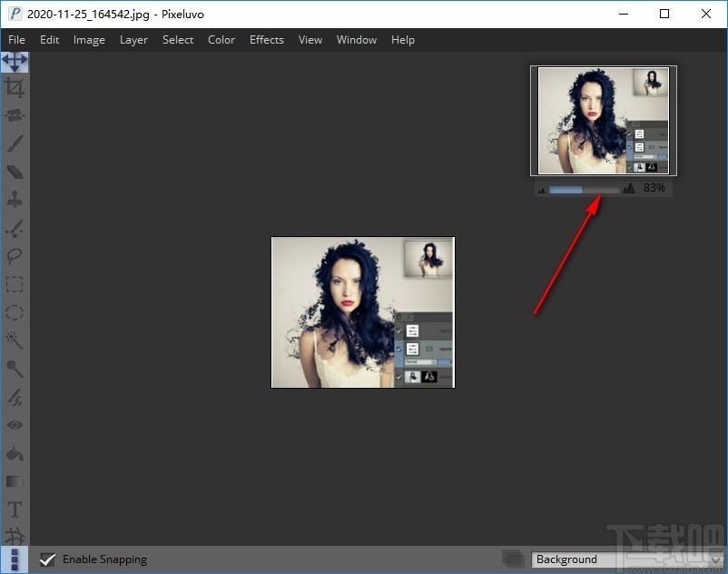
Task: Toggle the Enable Snapping checkbox
Action: point(47,559)
